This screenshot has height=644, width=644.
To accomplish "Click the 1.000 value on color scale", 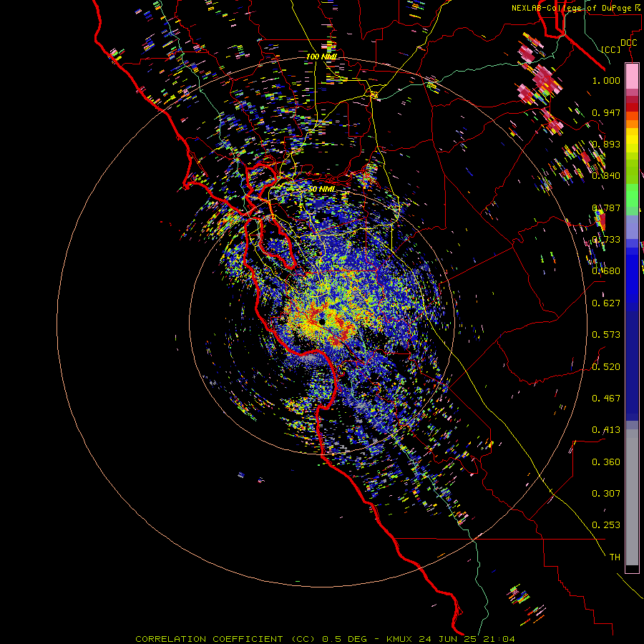I will coord(606,80).
